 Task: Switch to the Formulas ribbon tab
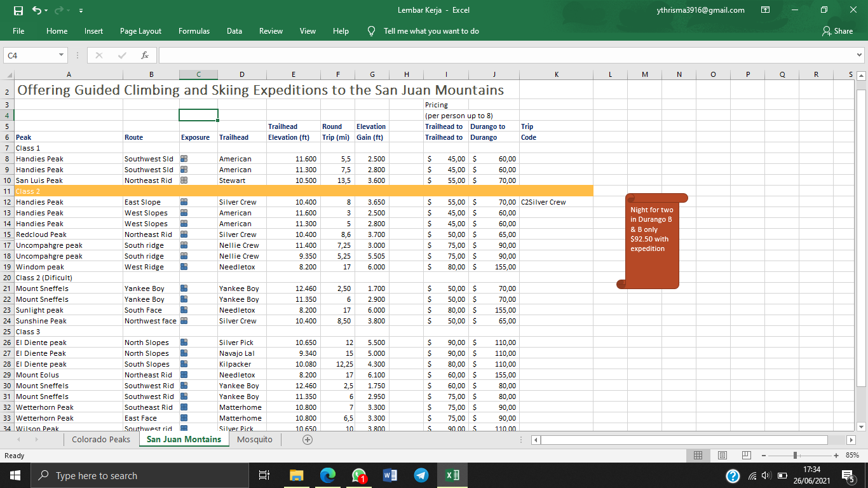194,30
